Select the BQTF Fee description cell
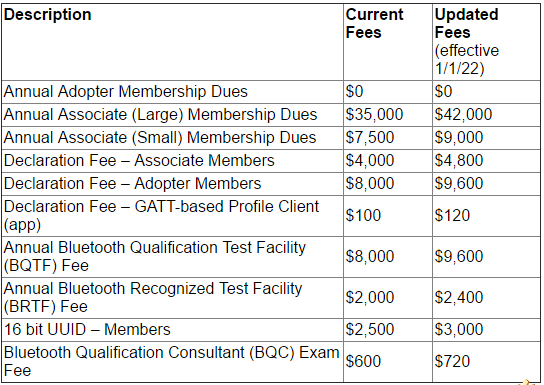Image resolution: width=544 pixels, height=385 pixels. (172, 257)
